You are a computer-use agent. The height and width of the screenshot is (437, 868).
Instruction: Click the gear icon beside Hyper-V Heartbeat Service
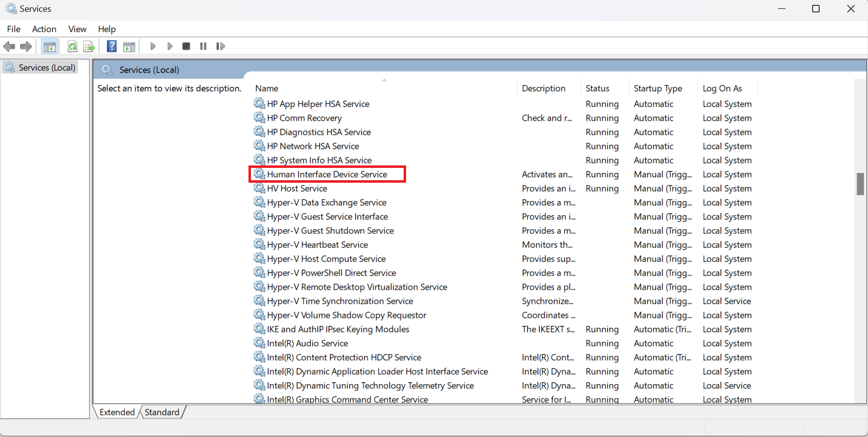click(x=259, y=244)
